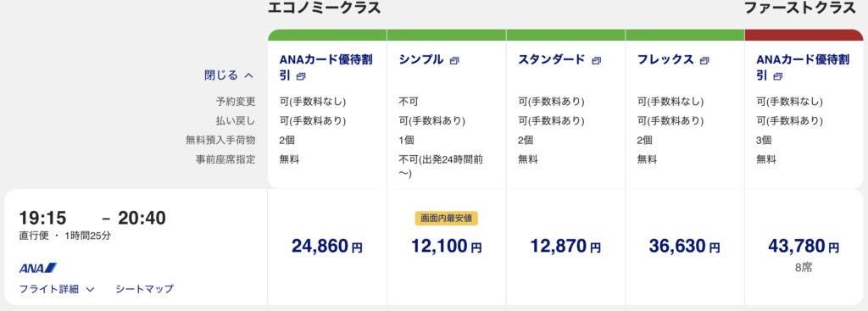Click the フレックス fare type heading
Viewport: 868px width, 311px height.
click(665, 60)
